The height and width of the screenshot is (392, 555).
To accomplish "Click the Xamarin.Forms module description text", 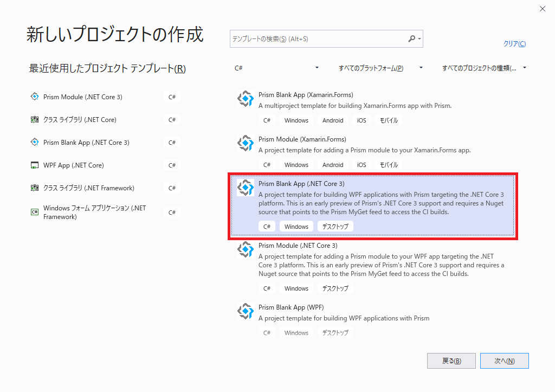I will click(365, 150).
